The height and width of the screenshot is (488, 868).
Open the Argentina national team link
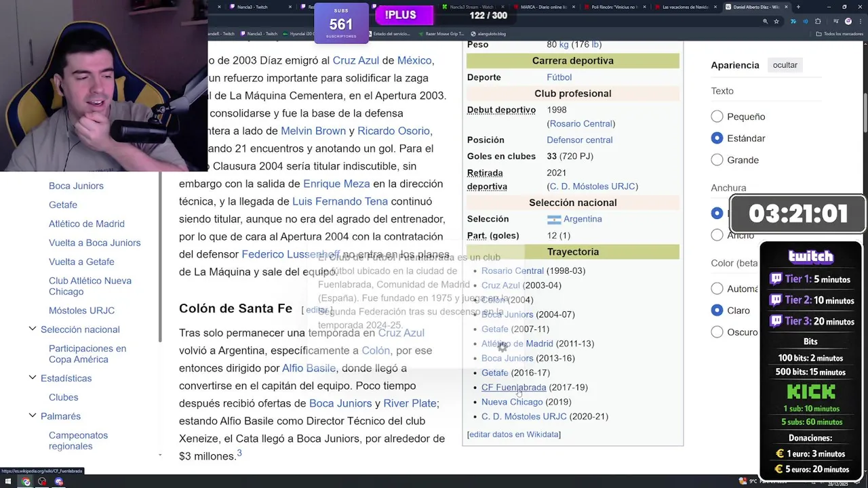[583, 219]
